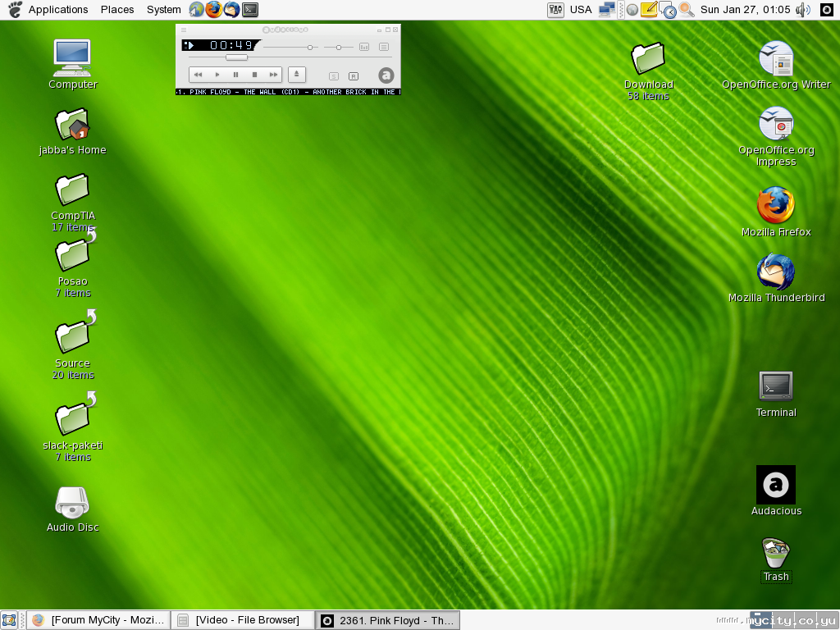Screen dimensions: 840x630
Task: Pause playback in Audacious
Action: [x=235, y=75]
